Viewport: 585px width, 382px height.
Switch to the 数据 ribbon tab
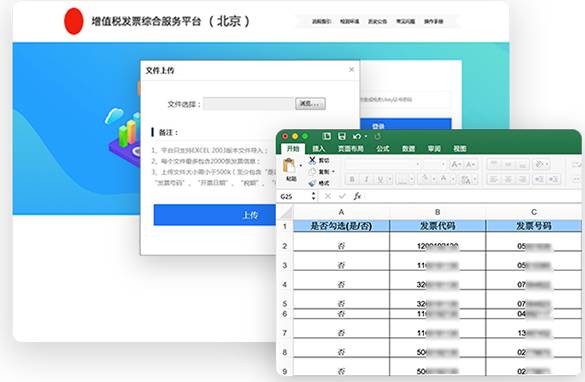409,149
